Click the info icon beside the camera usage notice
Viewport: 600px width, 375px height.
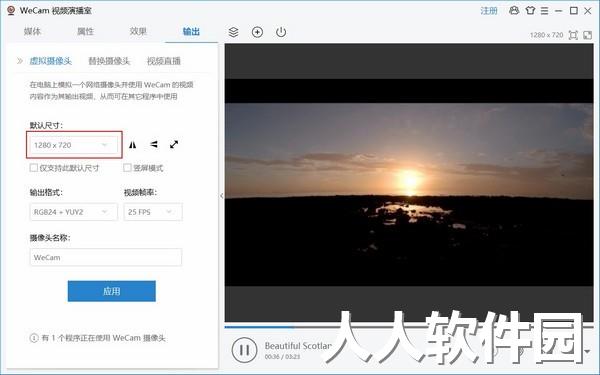(34, 338)
